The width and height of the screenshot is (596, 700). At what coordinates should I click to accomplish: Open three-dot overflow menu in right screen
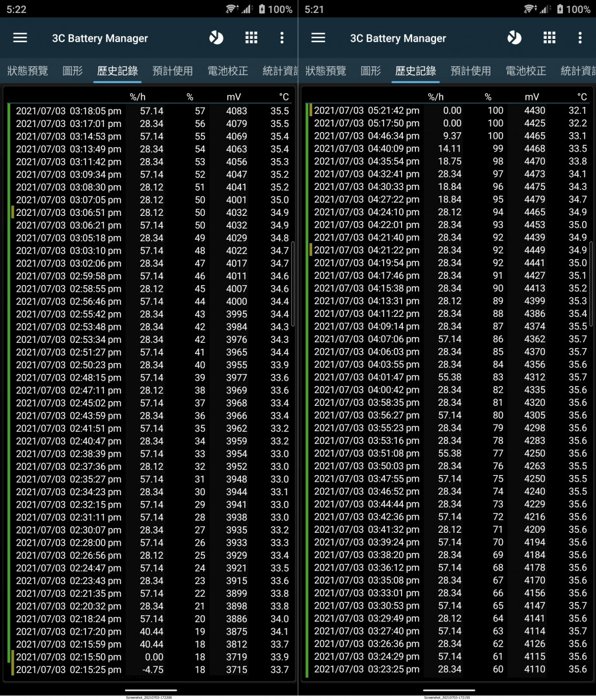point(580,38)
